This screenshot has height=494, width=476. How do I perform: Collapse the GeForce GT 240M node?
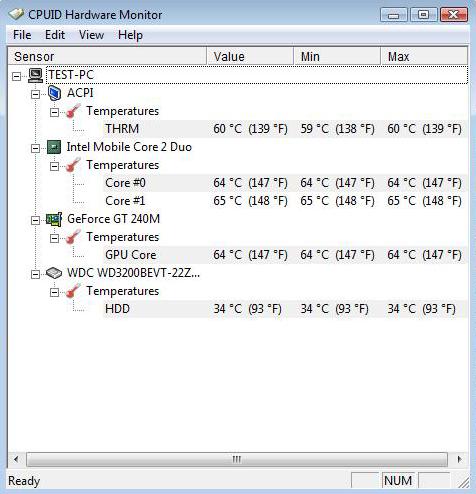(x=35, y=220)
